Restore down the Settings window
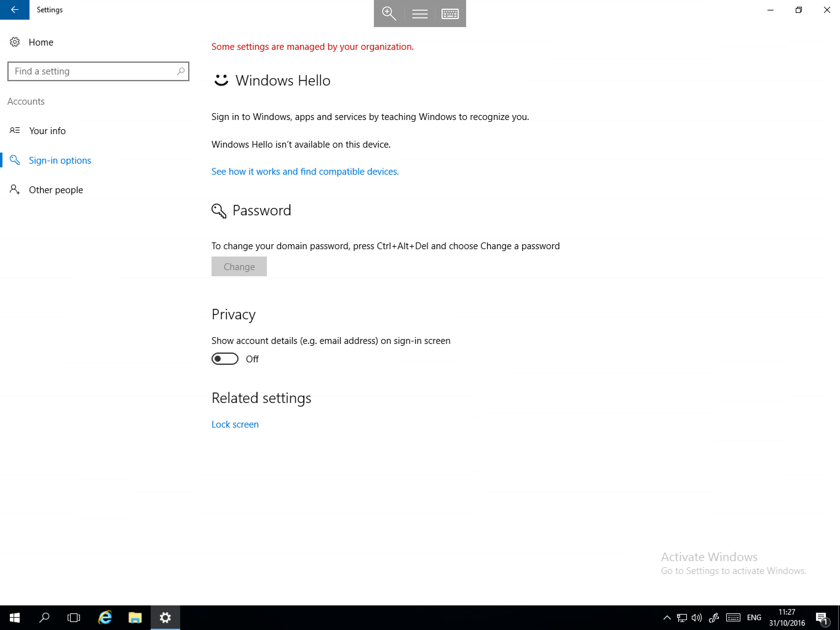The height and width of the screenshot is (630, 840). [798, 10]
